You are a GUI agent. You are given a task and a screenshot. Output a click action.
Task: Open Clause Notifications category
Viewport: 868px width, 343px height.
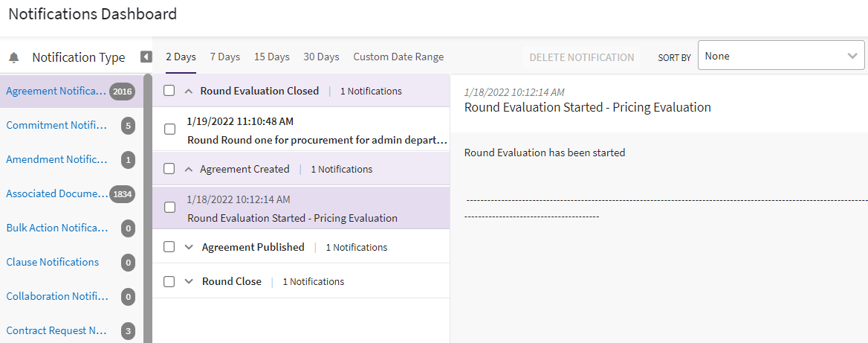53,262
